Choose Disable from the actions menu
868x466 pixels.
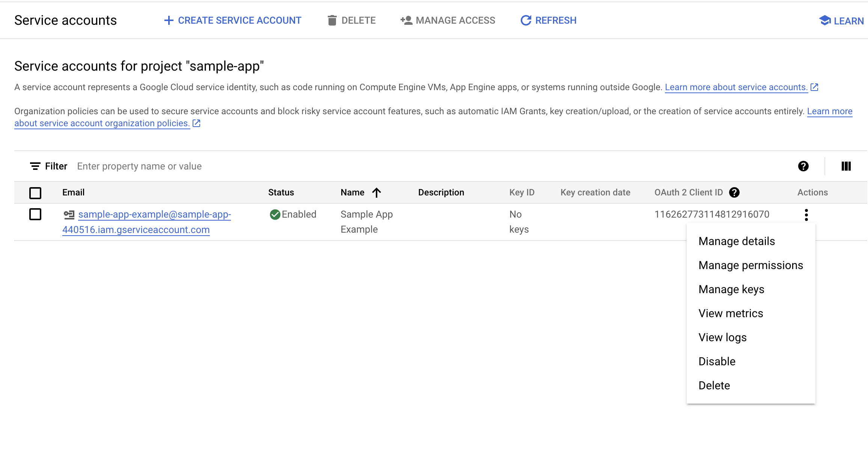[717, 362]
